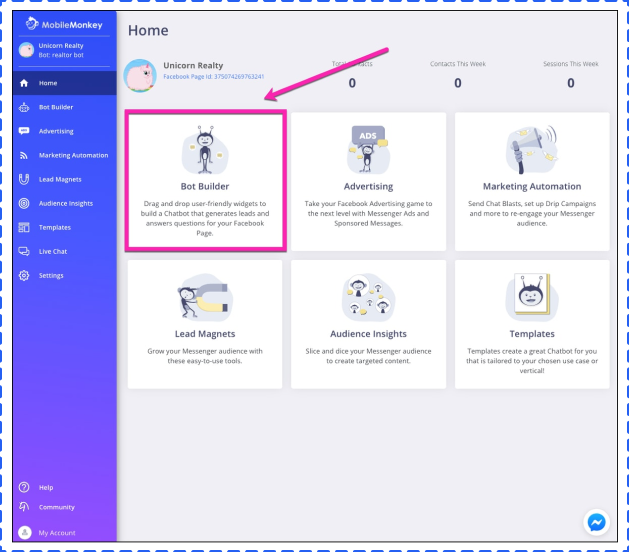This screenshot has width=629, height=552.
Task: Open Audience Insights target icon
Action: coord(24,203)
